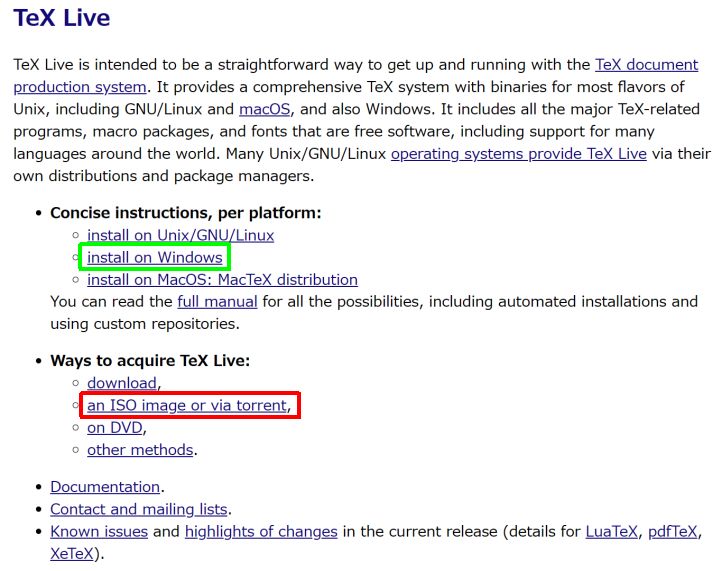The image size is (720, 571).
Task: Click the 'TeX Live' page heading
Action: click(x=62, y=18)
